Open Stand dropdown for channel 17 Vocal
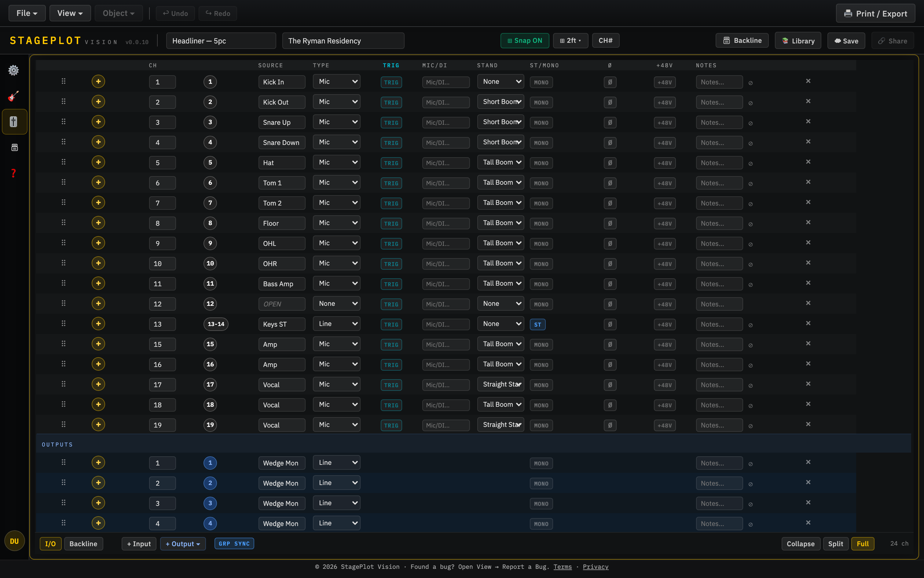924x578 pixels. pyautogui.click(x=501, y=385)
